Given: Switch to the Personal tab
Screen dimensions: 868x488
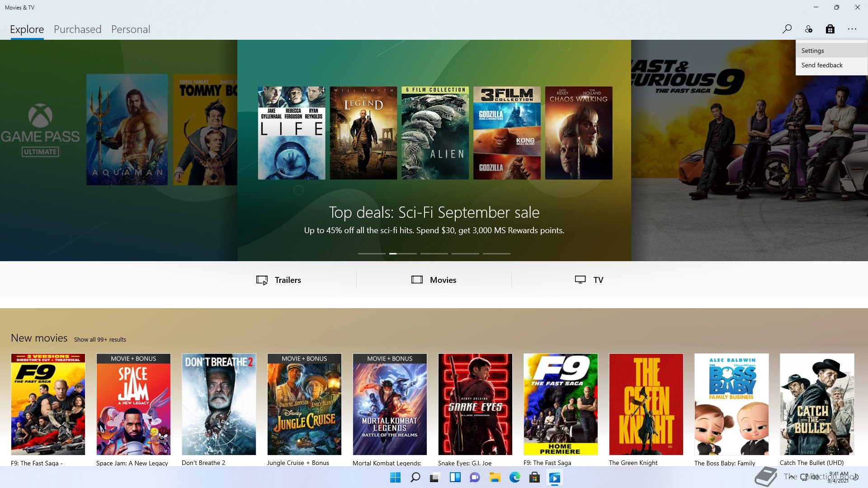Looking at the screenshot, I should click(131, 29).
